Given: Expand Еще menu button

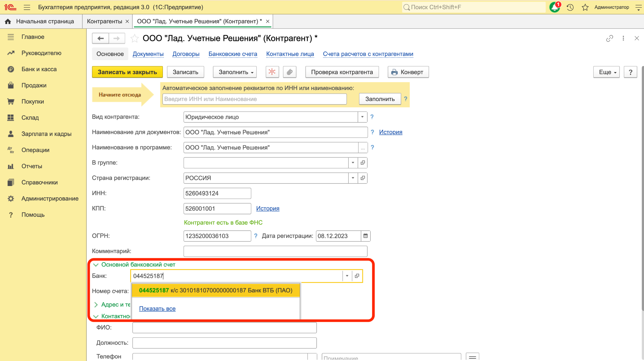Looking at the screenshot, I should coord(607,72).
